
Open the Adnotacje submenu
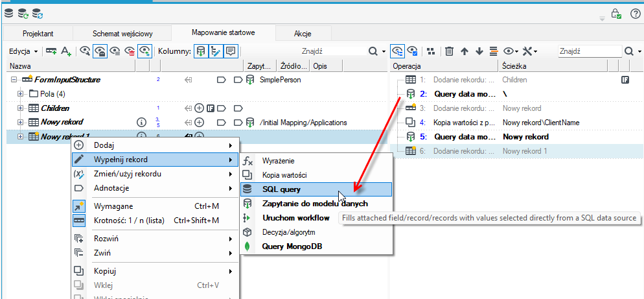click(155, 188)
